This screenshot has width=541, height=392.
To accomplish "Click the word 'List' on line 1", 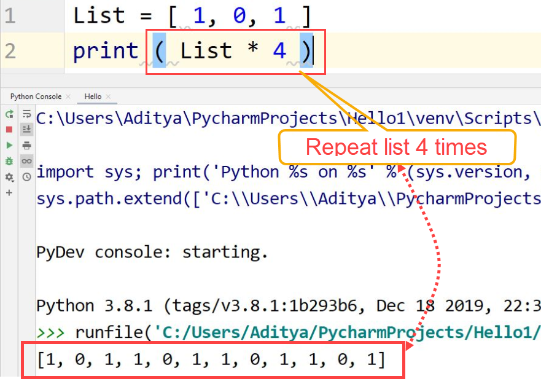I will [x=99, y=15].
